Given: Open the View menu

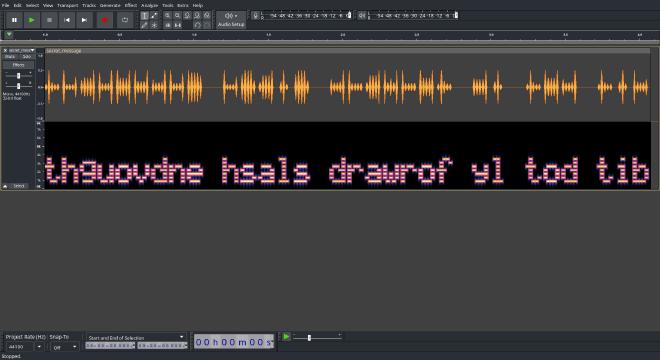Looking at the screenshot, I should (48, 5).
